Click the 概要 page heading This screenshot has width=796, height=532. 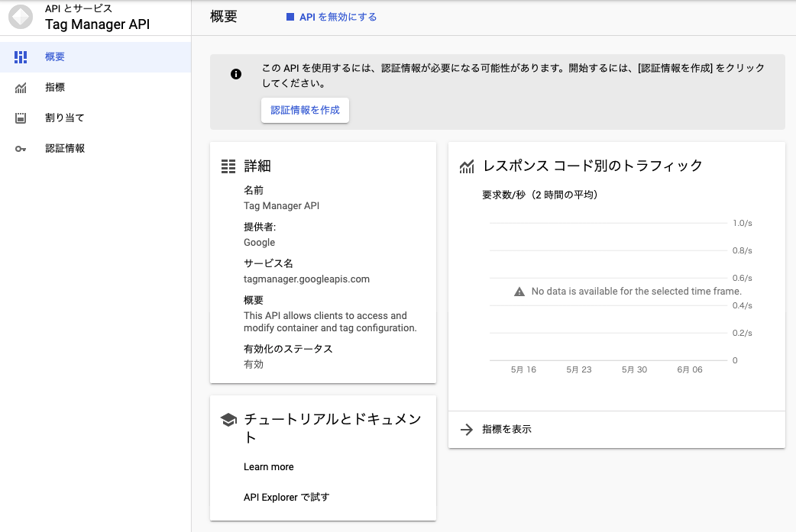(224, 16)
